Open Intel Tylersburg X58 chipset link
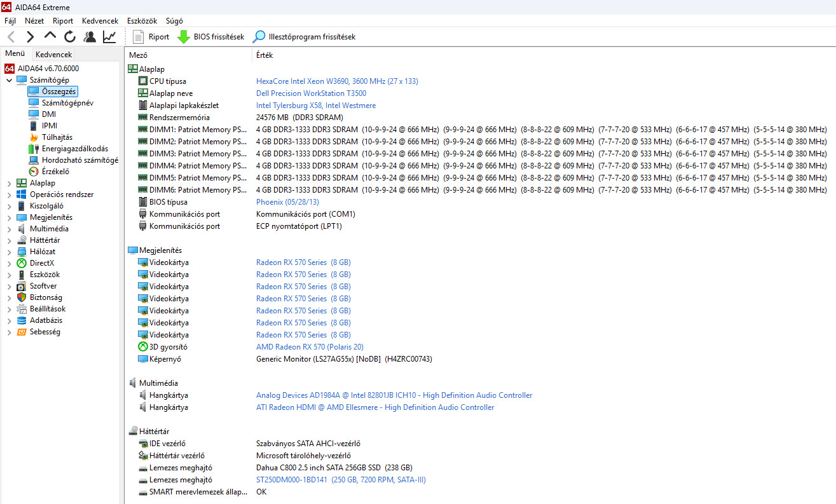This screenshot has width=836, height=504. 316,106
